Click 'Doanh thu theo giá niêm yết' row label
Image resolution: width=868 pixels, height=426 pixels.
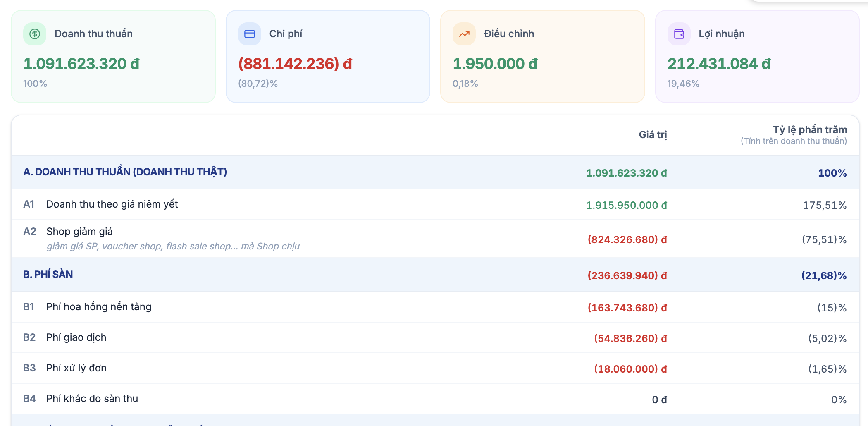click(112, 204)
